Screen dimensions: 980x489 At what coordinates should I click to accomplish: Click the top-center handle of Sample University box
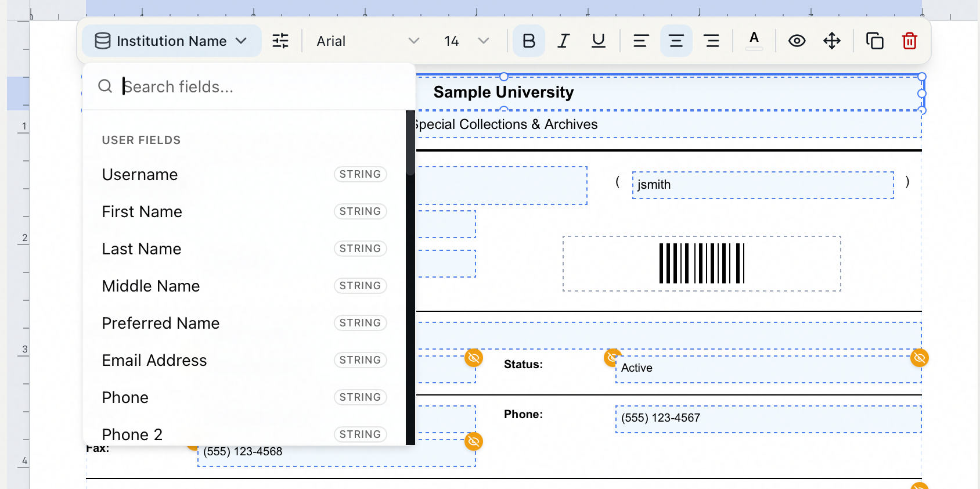tap(504, 77)
